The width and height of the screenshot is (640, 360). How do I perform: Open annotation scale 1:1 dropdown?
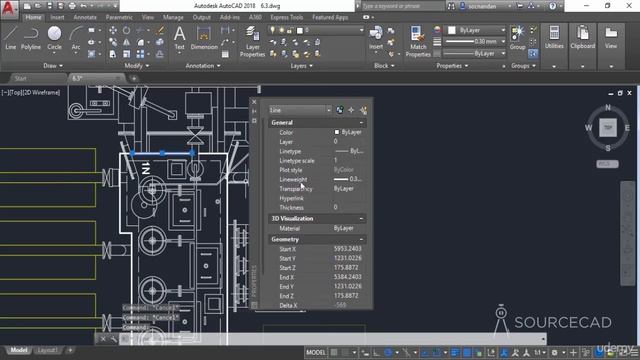[540, 352]
